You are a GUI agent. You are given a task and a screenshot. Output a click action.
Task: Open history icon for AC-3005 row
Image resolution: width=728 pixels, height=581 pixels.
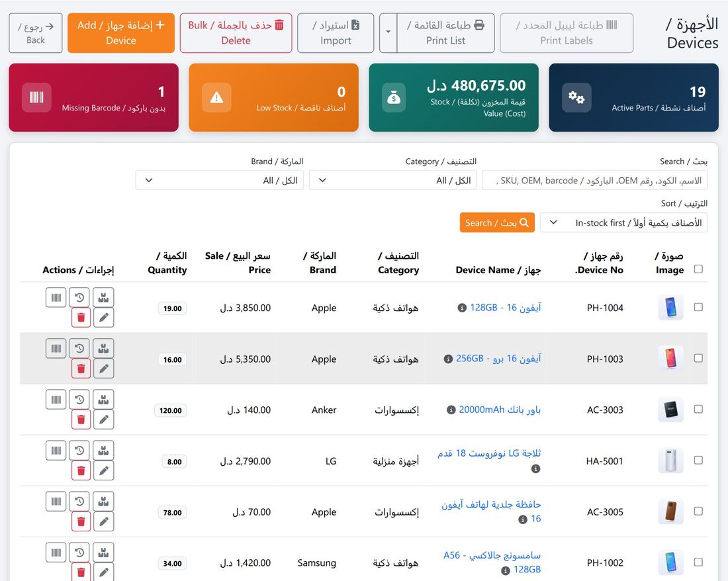tap(79, 502)
